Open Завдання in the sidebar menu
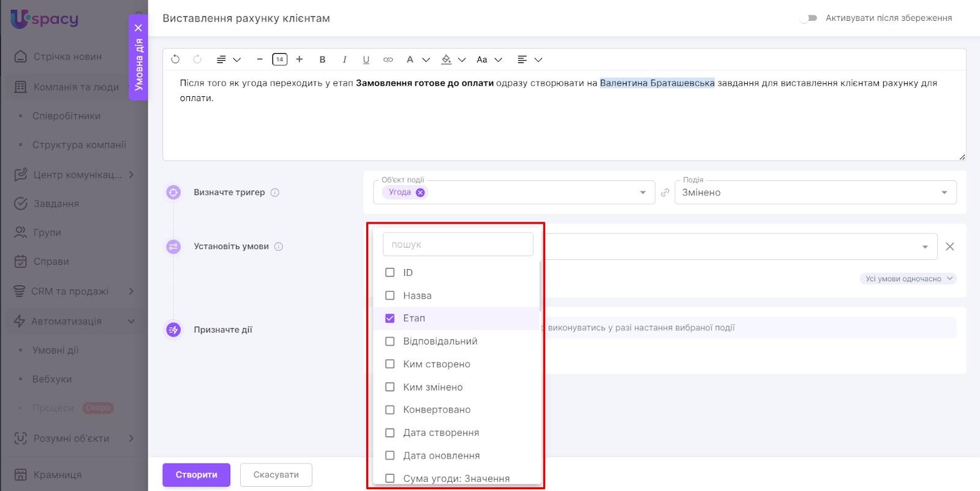The height and width of the screenshot is (491, 980). pos(56,204)
